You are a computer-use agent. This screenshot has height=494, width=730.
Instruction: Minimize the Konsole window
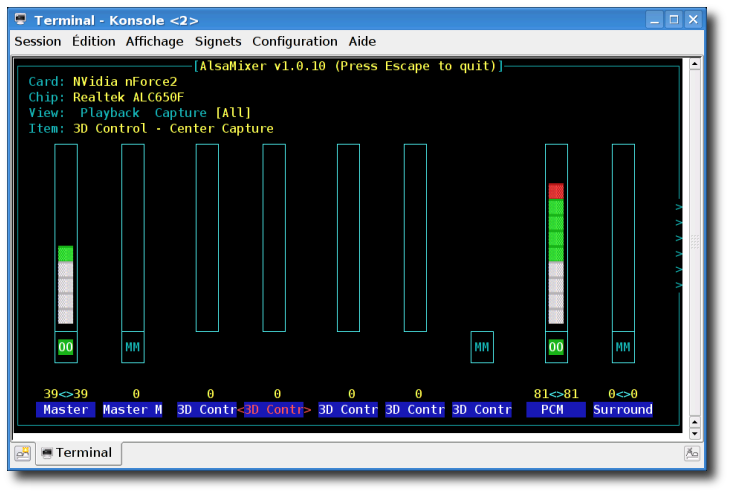[654, 20]
